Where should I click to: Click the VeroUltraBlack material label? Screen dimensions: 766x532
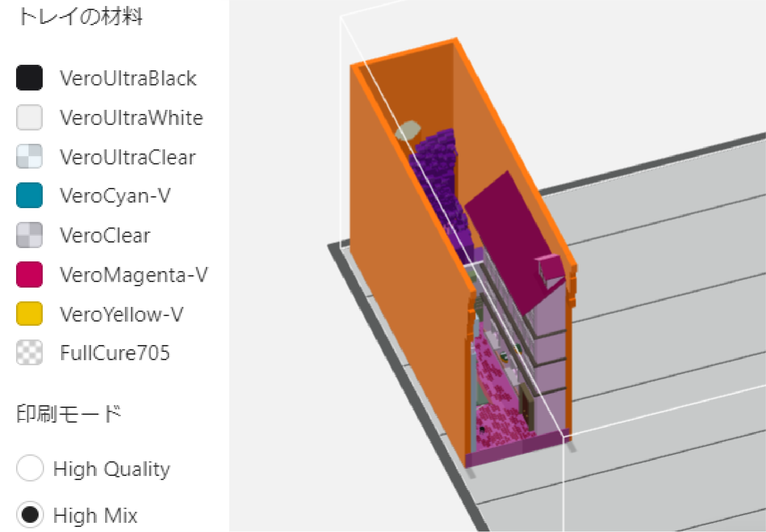(128, 78)
